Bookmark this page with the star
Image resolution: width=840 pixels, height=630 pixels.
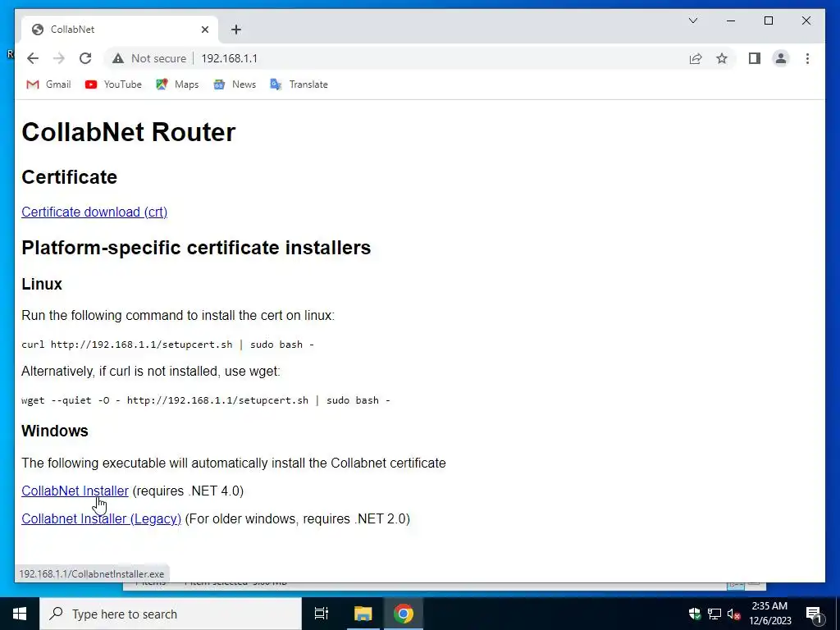[x=722, y=58]
